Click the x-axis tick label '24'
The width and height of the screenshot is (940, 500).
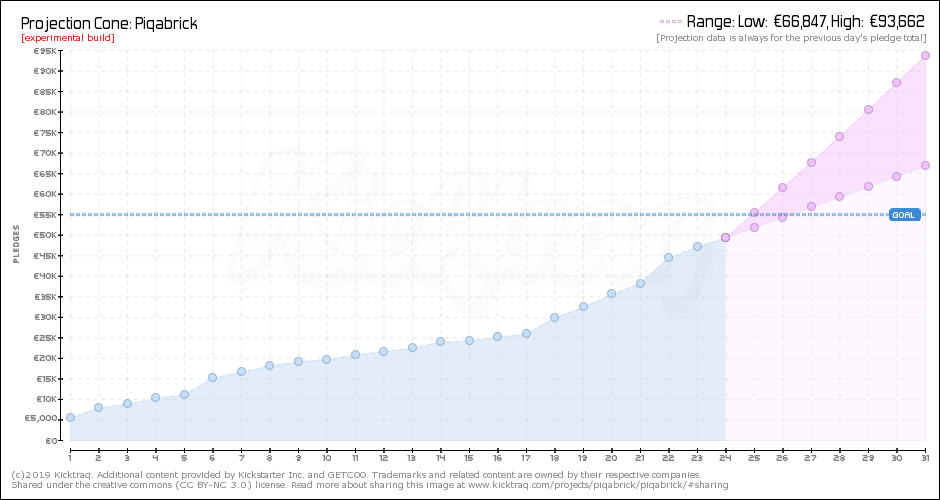pyautogui.click(x=725, y=458)
